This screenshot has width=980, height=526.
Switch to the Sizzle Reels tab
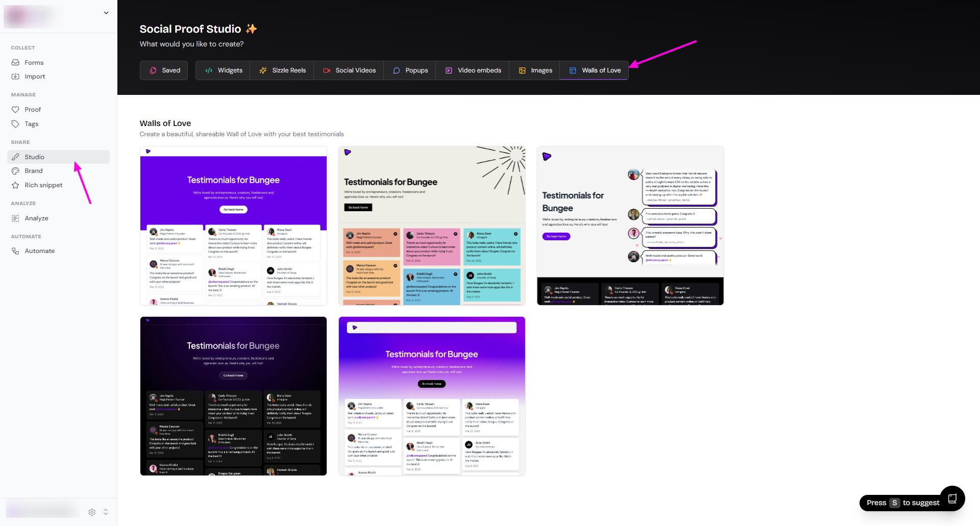click(282, 70)
